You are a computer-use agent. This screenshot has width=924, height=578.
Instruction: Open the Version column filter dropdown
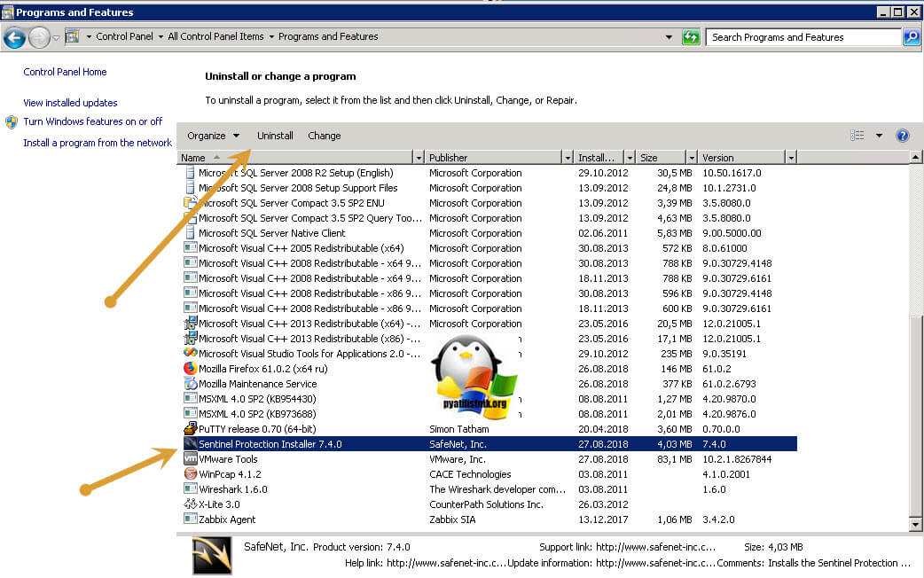click(x=791, y=158)
